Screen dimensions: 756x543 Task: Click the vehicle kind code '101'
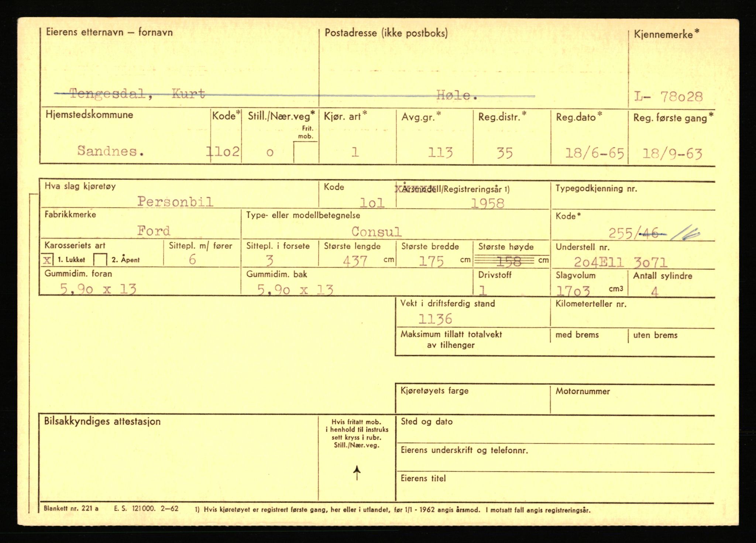tap(372, 203)
